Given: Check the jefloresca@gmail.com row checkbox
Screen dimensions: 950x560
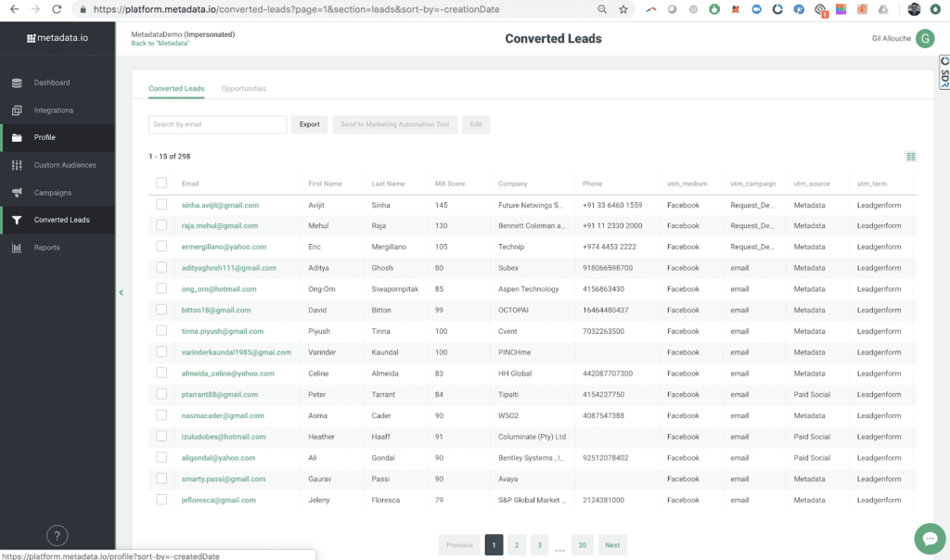Looking at the screenshot, I should (x=161, y=500).
